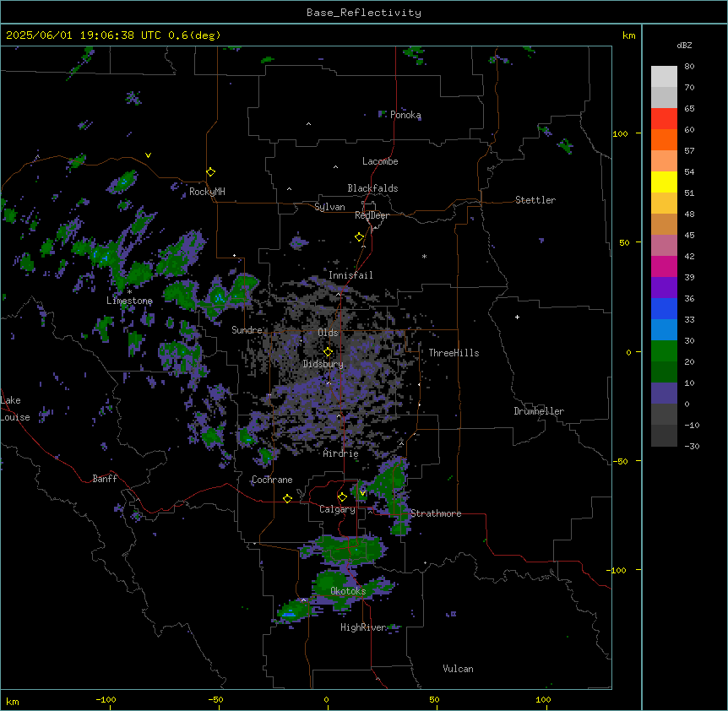Viewport: 728px width, 711px height.
Task: Click the yellow diamond marker above Calgary label
Action: pos(342,497)
